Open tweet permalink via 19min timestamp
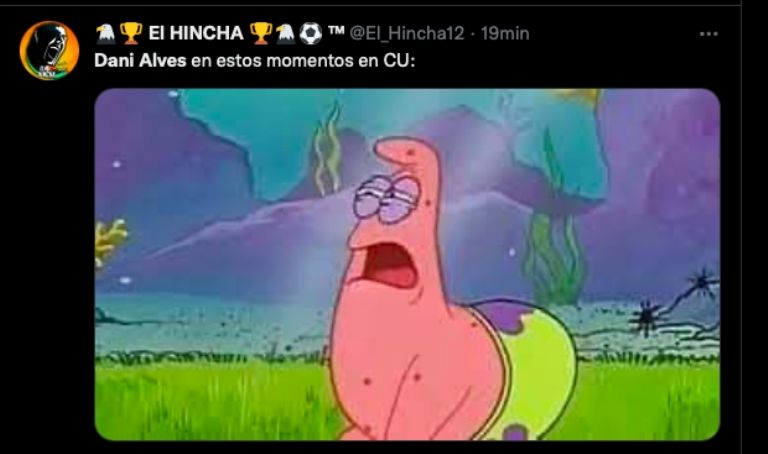768x454 pixels. click(505, 33)
